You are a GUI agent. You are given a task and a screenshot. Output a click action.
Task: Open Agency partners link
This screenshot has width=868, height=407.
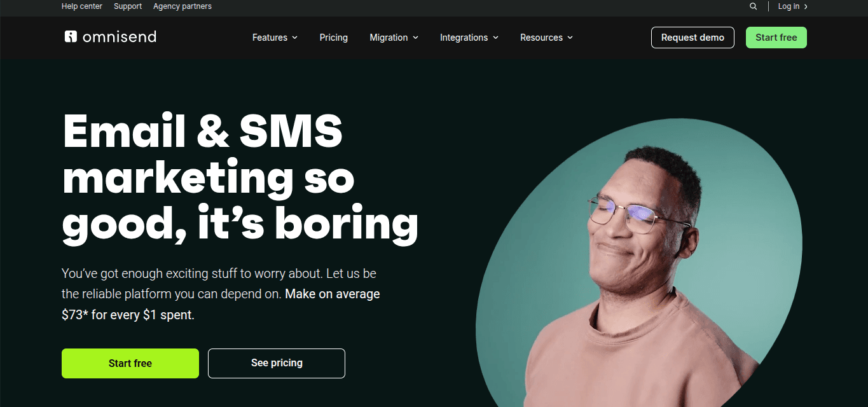coord(183,6)
